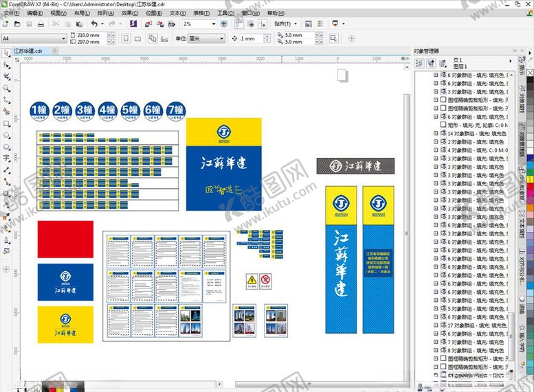Select the Ellipse tool
The image size is (534, 392).
point(6,135)
